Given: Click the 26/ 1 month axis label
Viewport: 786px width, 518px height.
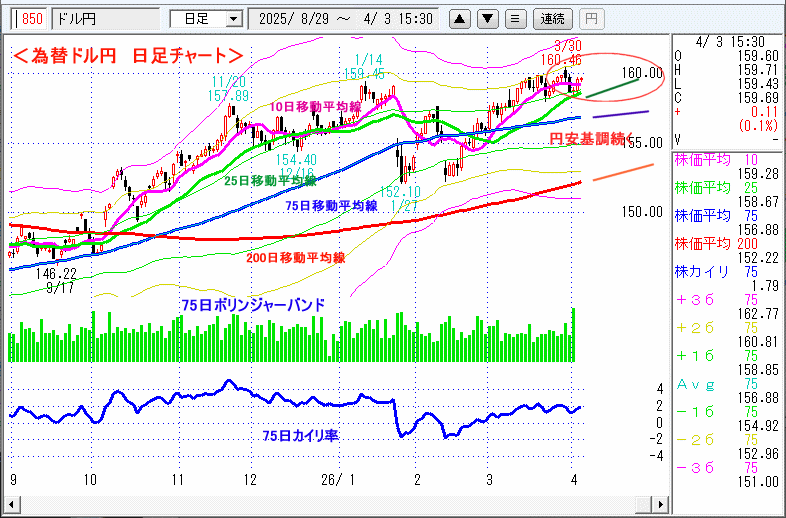Looking at the screenshot, I should pos(337,480).
